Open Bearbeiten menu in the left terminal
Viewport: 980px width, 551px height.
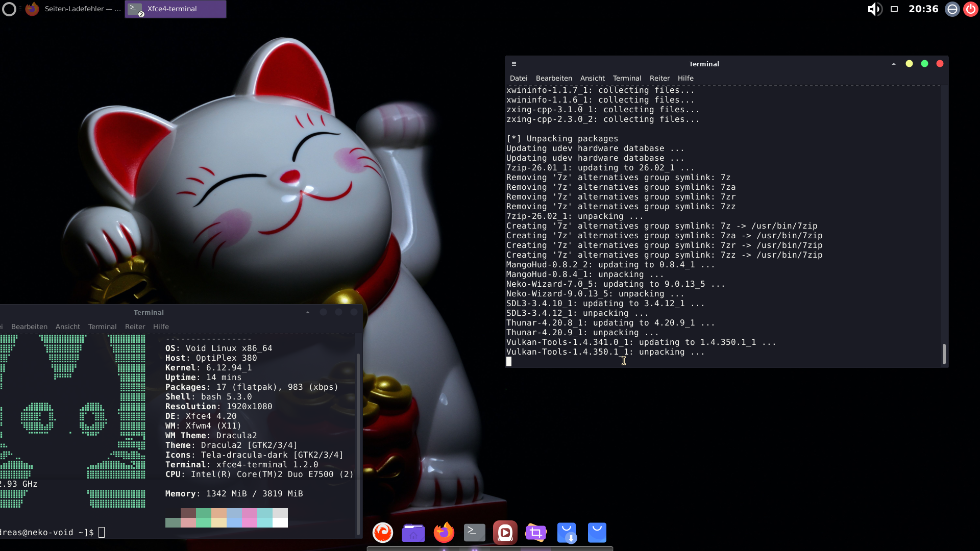pyautogui.click(x=29, y=327)
